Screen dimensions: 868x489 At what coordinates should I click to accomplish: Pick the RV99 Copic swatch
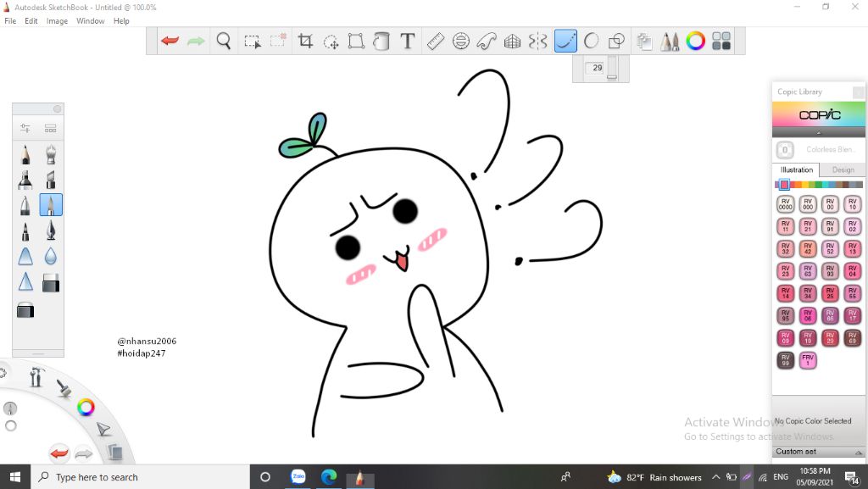pos(786,360)
